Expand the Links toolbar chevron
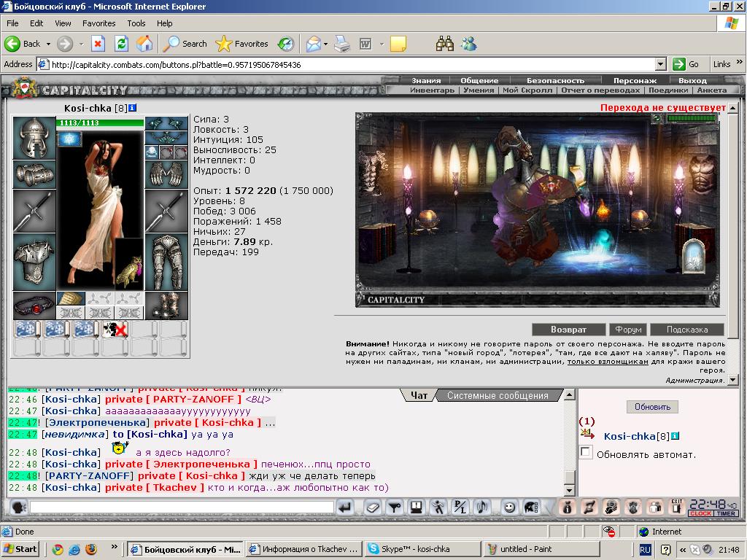Screen dimensions: 747x560 739,62
